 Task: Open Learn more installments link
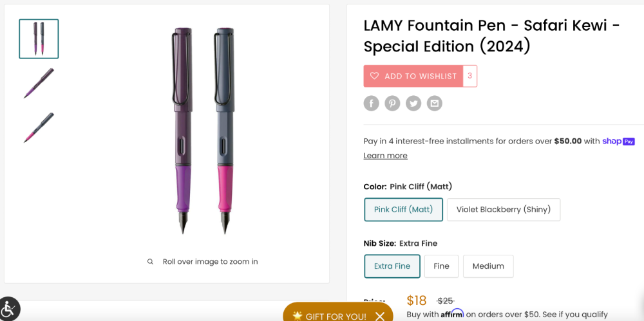pos(385,156)
